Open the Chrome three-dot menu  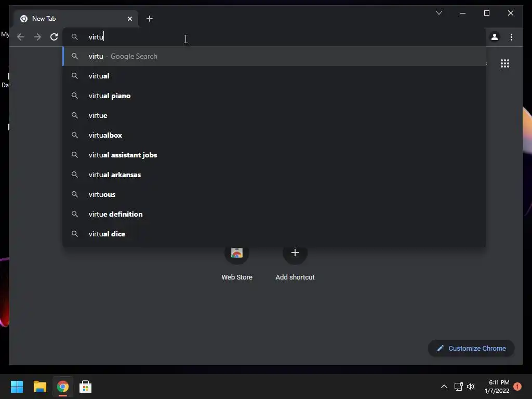(x=511, y=37)
